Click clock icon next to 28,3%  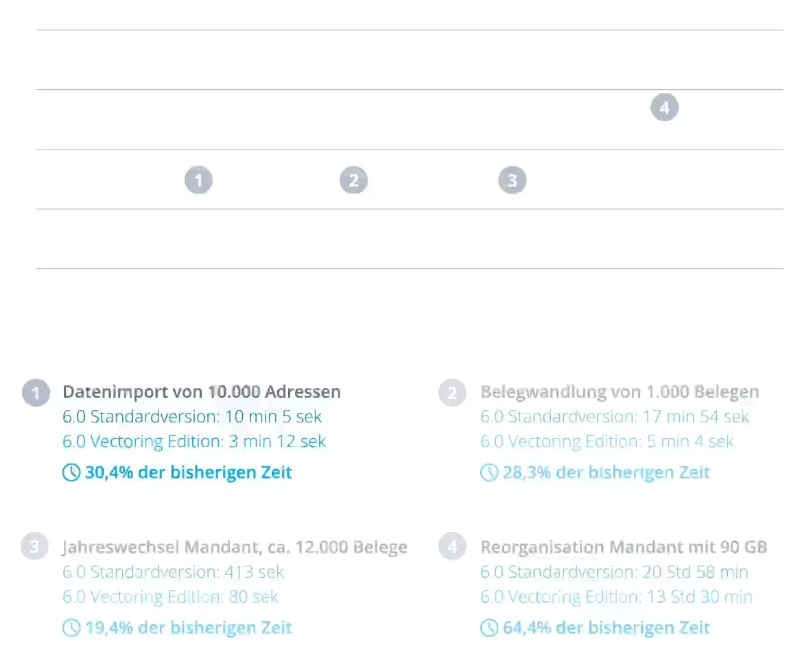(x=489, y=472)
